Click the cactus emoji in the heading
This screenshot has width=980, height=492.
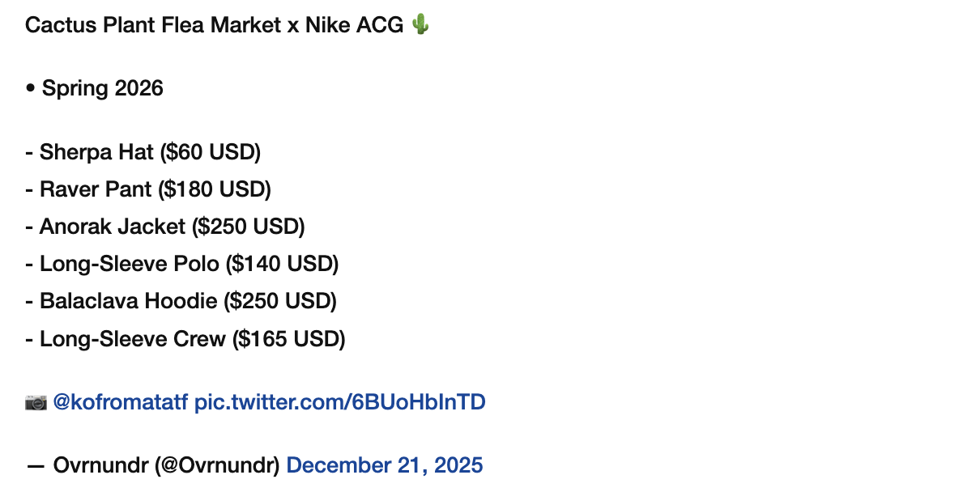(420, 25)
